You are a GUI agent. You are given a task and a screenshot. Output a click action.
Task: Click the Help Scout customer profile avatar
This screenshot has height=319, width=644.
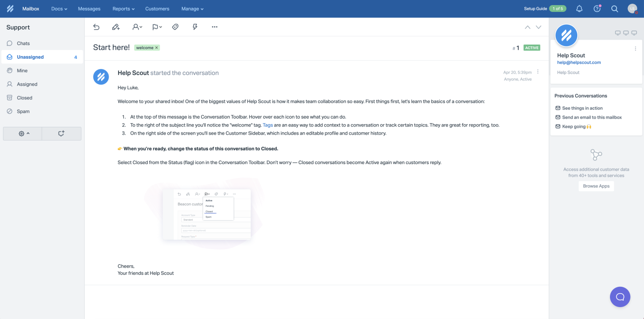click(567, 36)
